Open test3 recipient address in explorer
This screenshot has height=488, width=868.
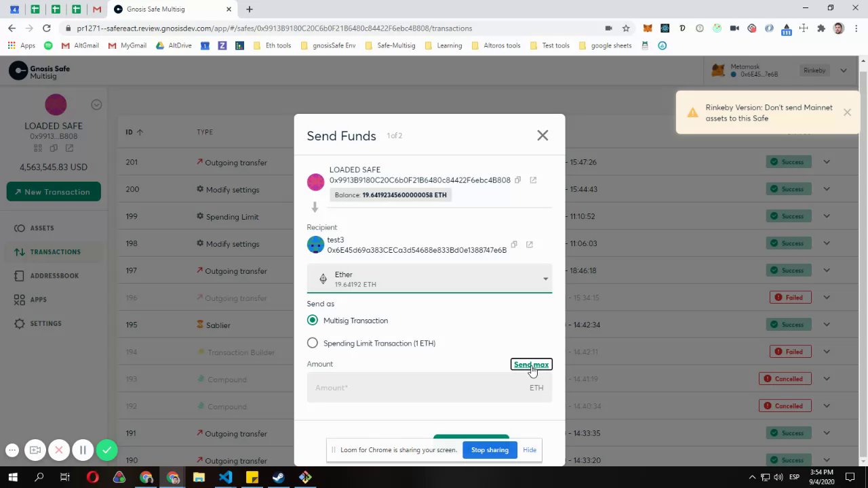coord(530,245)
